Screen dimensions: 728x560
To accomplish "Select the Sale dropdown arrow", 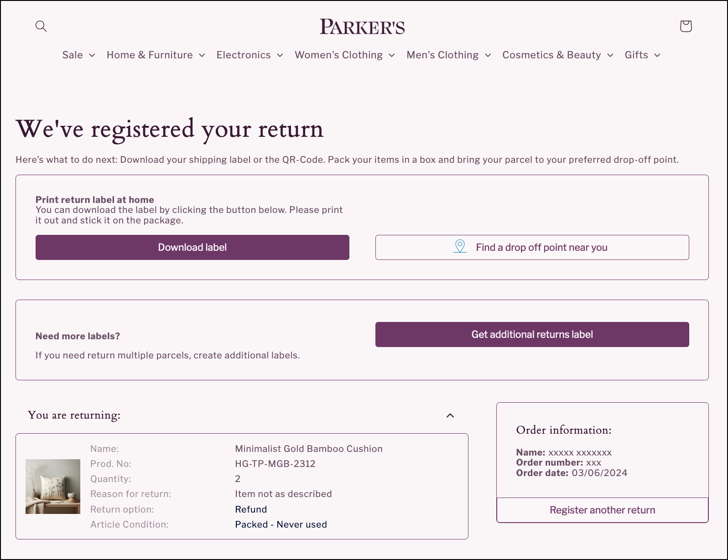I will pyautogui.click(x=92, y=55).
